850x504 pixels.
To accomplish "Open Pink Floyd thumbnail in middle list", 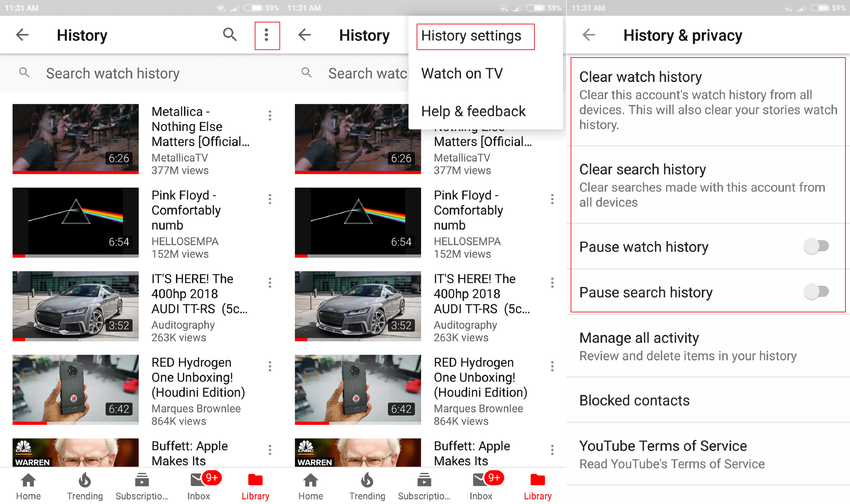I will pyautogui.click(x=358, y=222).
